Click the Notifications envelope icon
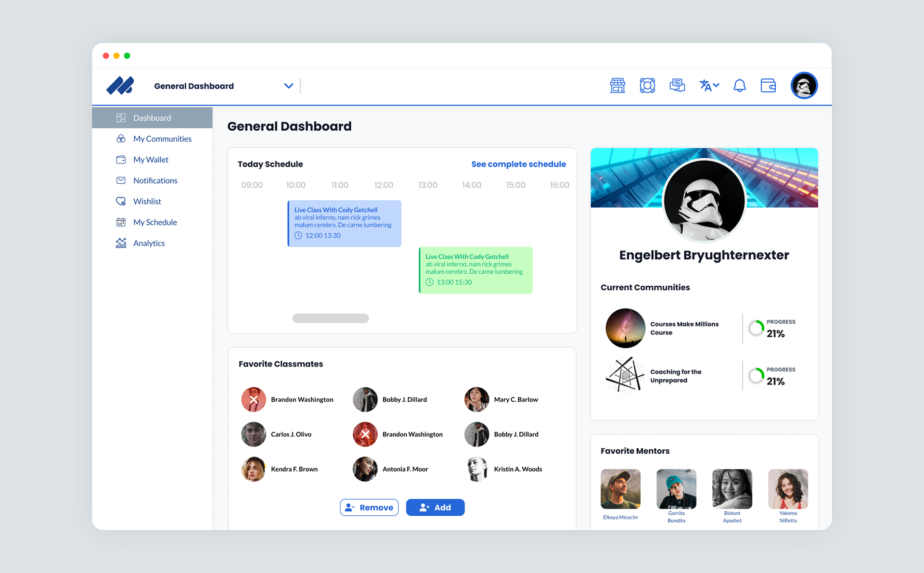The image size is (924, 573). point(121,180)
